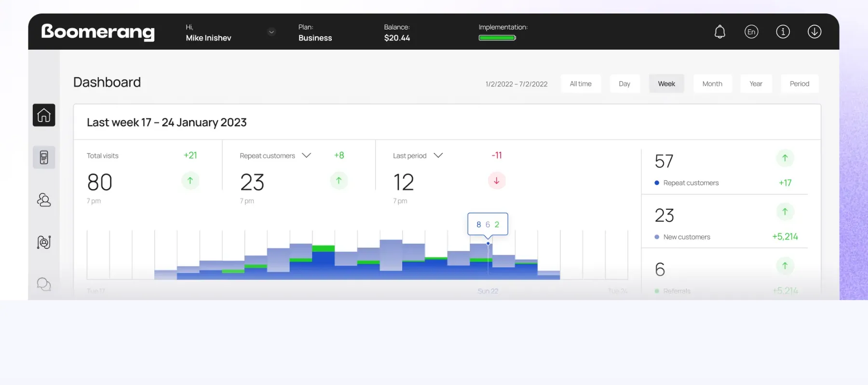This screenshot has width=868, height=385.
Task: Click the Boomerang logo
Action: tap(98, 32)
